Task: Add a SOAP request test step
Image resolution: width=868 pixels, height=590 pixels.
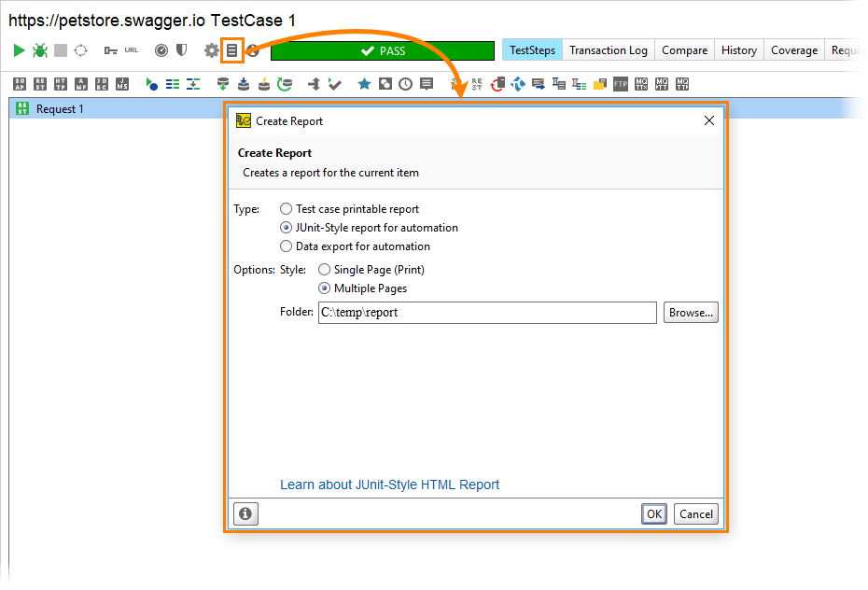Action: (x=19, y=83)
